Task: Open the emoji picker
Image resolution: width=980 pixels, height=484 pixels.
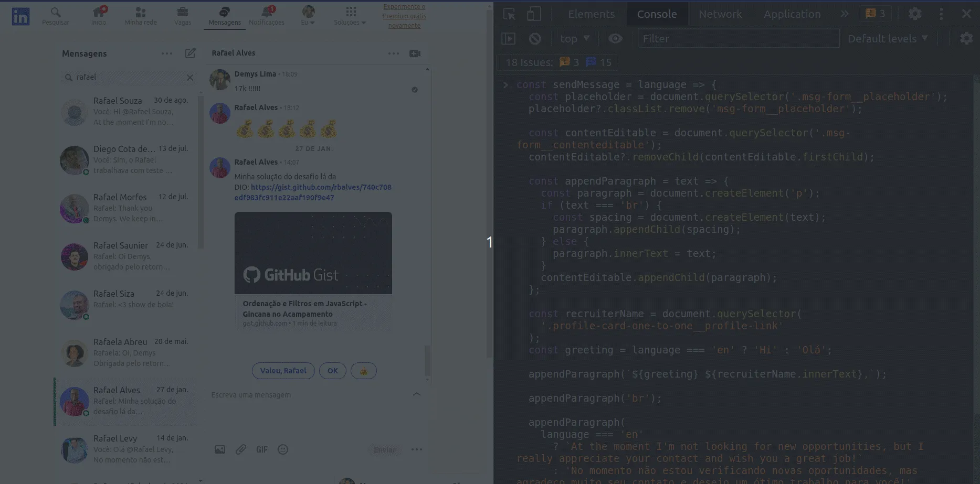Action: point(283,449)
